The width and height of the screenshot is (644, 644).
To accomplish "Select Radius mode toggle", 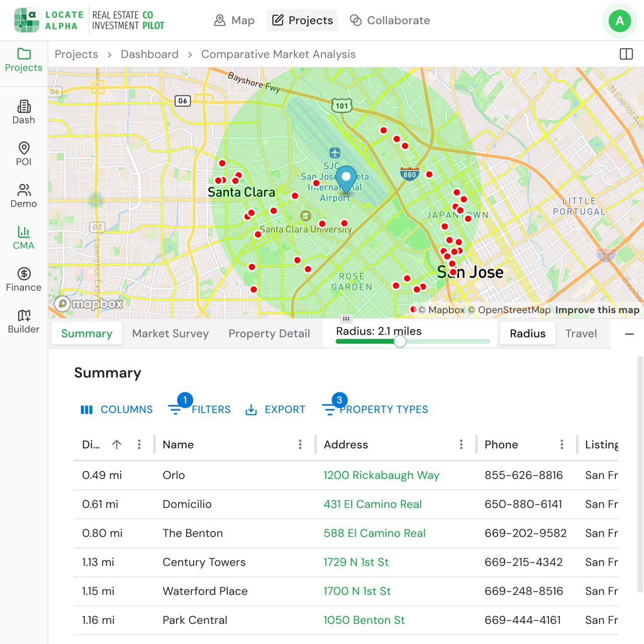I will (x=528, y=334).
